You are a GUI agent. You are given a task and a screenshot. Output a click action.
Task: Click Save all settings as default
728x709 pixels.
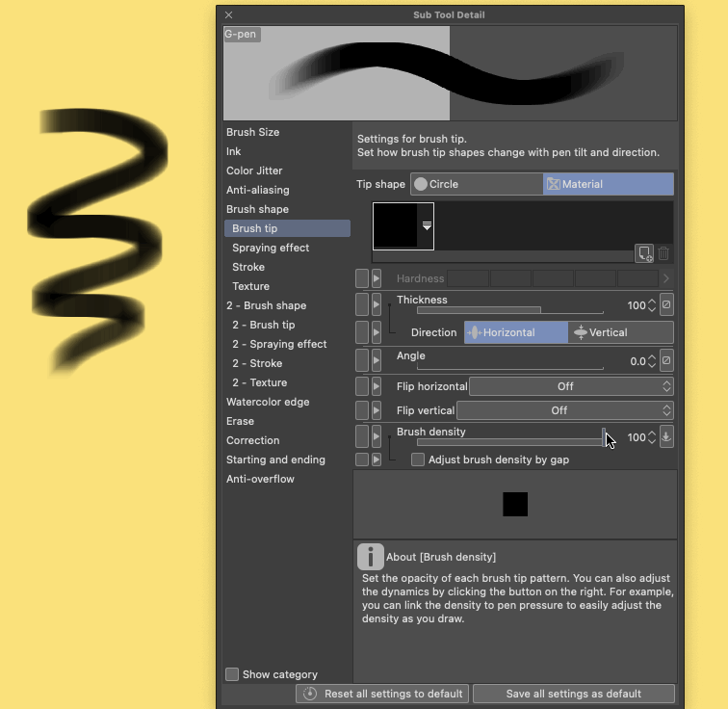573,694
